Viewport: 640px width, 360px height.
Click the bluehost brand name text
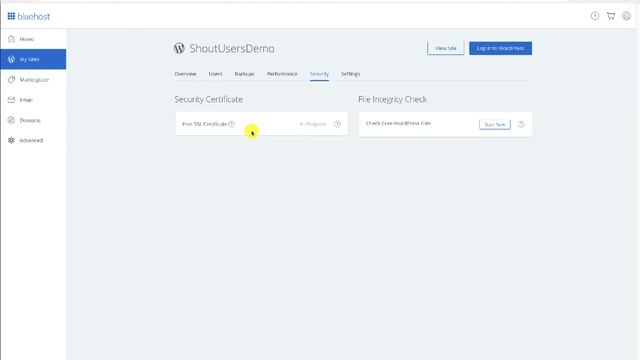point(34,16)
